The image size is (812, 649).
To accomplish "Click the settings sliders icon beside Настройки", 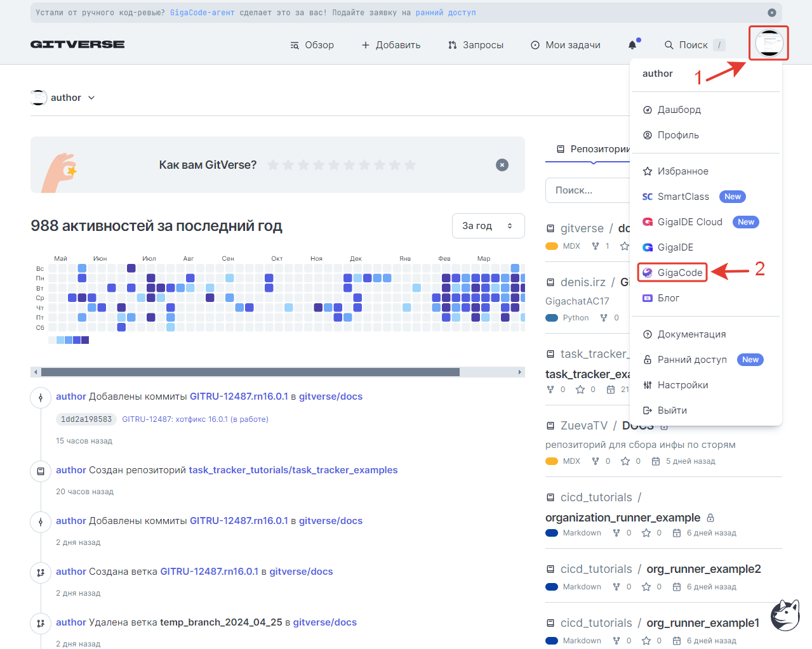I will coord(648,385).
